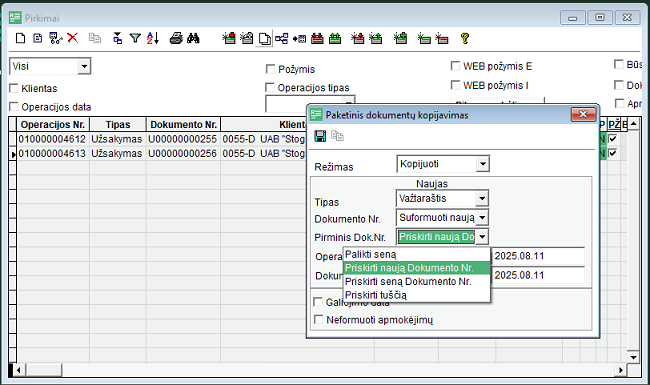Enable the Operacijos data checkbox
The width and height of the screenshot is (650, 385).
coord(14,107)
